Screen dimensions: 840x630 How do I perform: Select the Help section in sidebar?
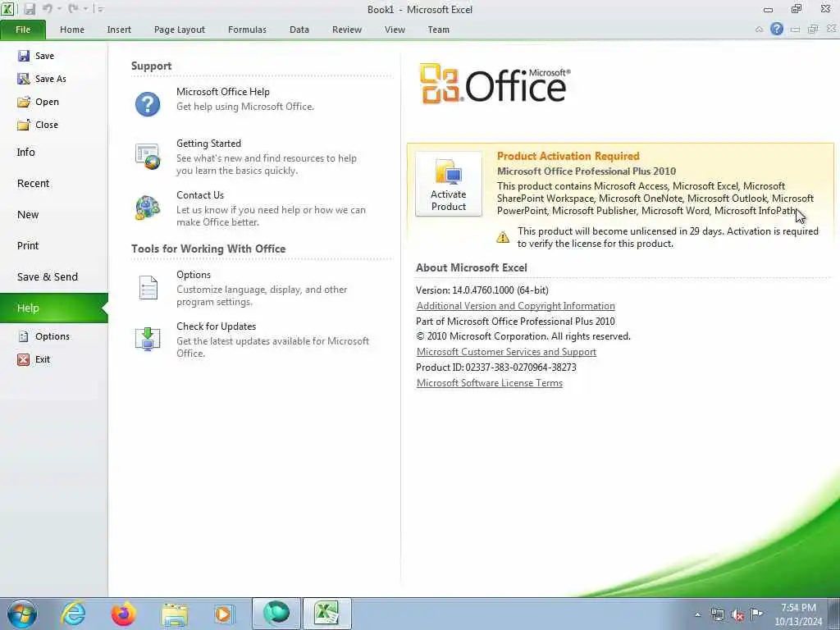(x=53, y=308)
